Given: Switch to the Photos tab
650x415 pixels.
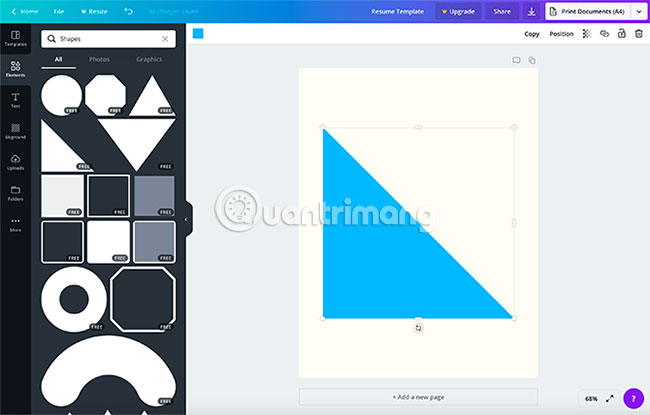Looking at the screenshot, I should coord(99,59).
